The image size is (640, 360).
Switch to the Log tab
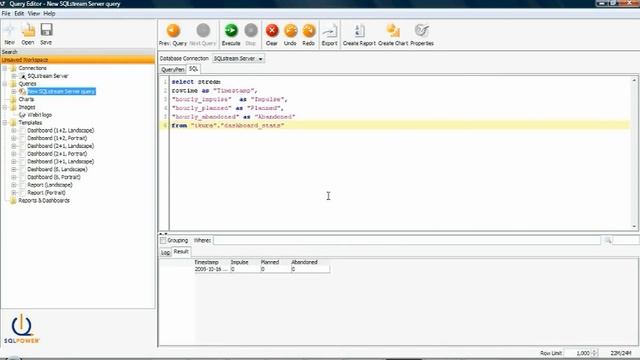(165, 253)
